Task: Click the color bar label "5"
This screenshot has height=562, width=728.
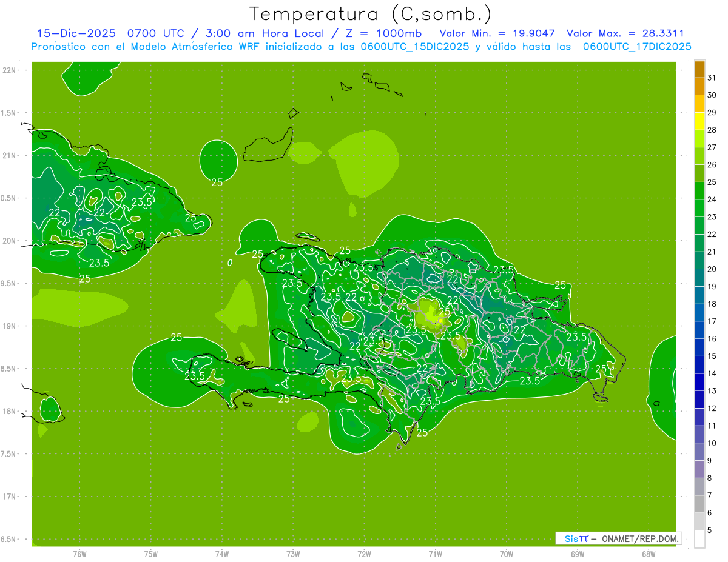Action: pos(710,530)
